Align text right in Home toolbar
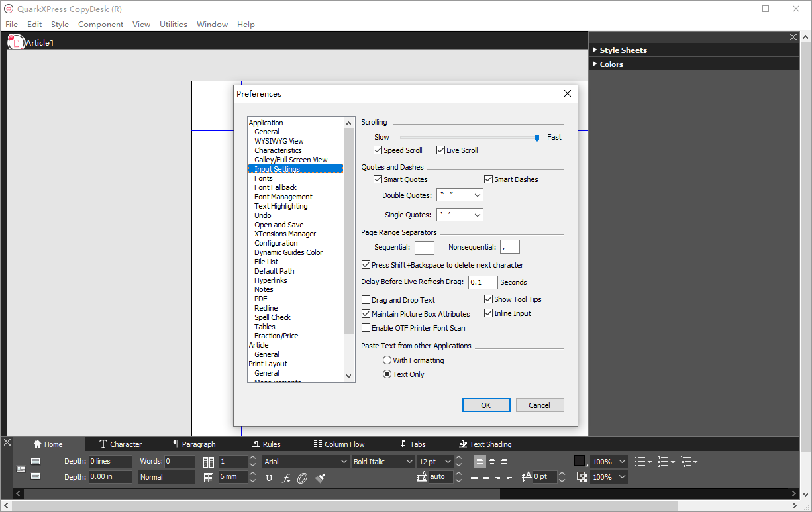Image resolution: width=812 pixels, height=512 pixels. click(x=504, y=461)
